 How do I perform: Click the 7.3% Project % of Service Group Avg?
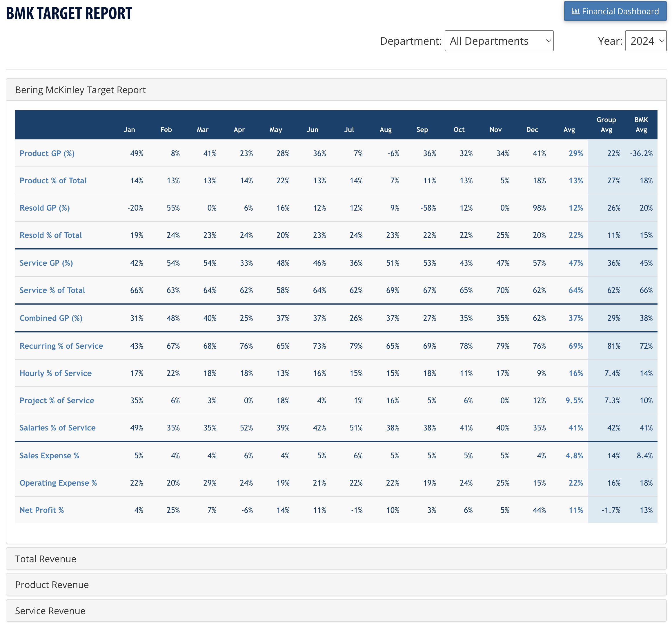tap(612, 400)
